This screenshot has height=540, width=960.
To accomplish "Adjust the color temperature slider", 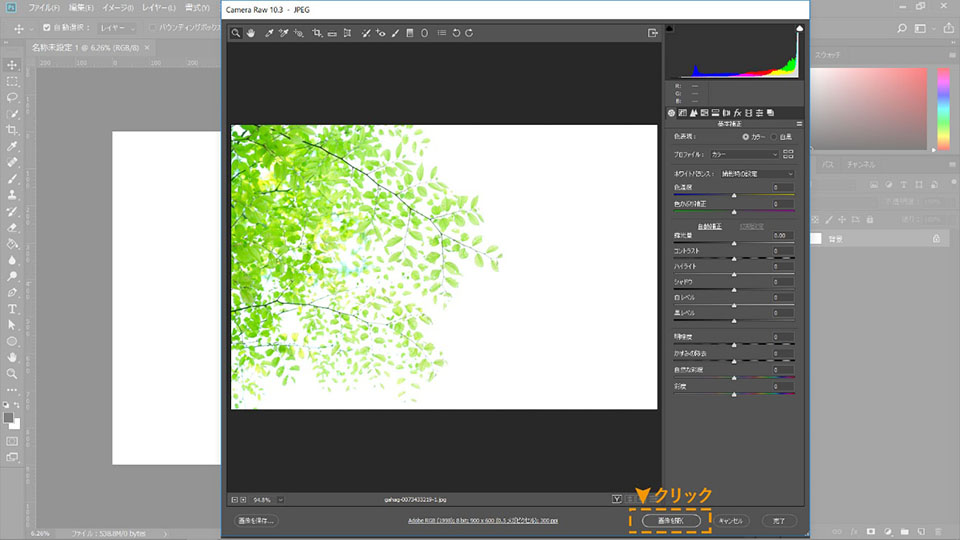I will point(734,195).
